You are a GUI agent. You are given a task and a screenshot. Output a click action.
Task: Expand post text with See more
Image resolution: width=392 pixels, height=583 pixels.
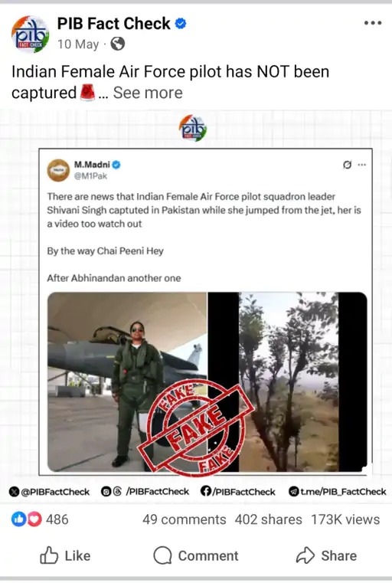click(148, 93)
